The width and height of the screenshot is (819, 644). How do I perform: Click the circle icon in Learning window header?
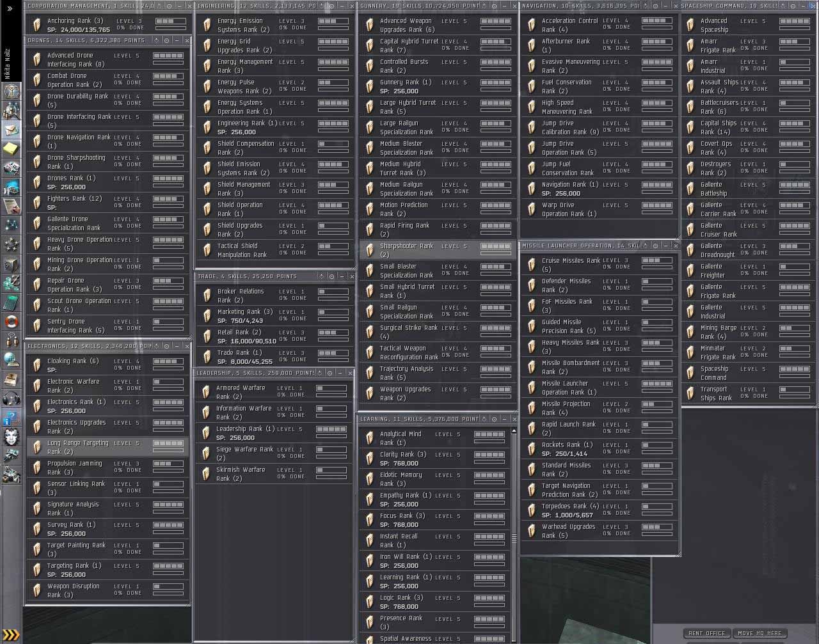494,419
